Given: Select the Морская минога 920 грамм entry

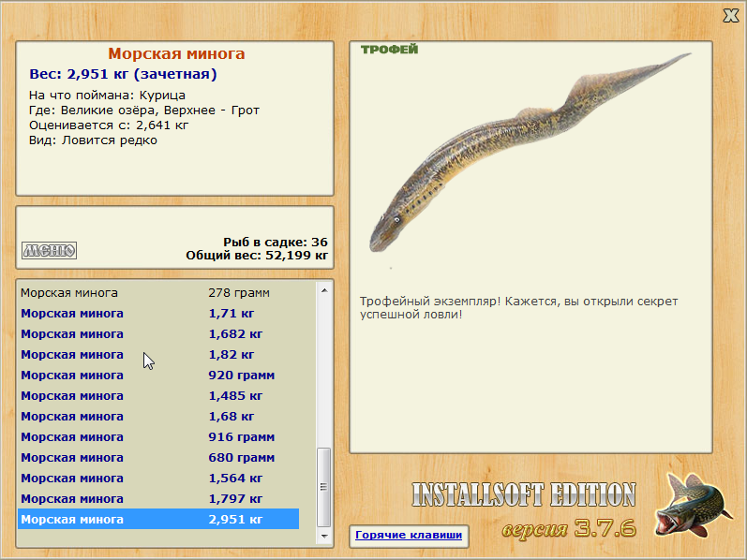Looking at the screenshot, I should 158,376.
